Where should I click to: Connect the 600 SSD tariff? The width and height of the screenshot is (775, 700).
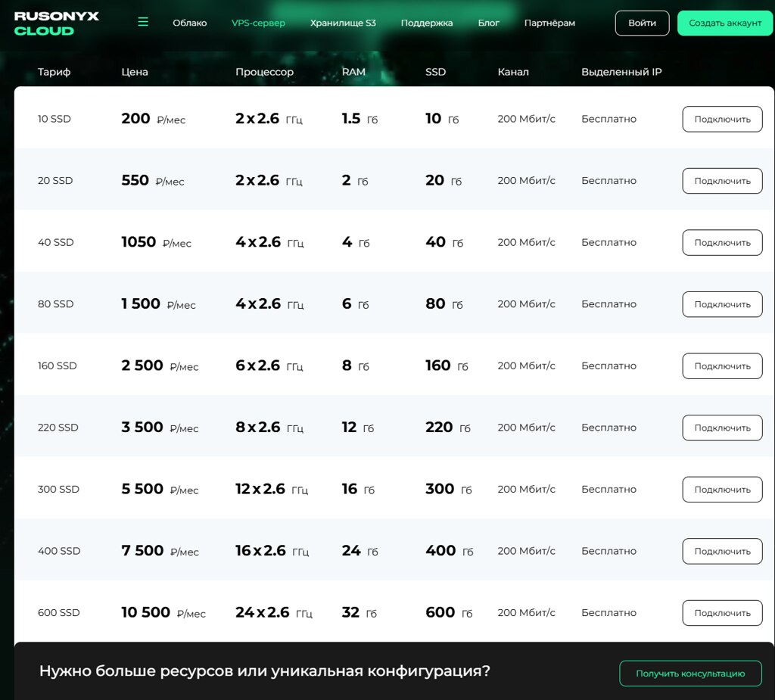click(722, 613)
